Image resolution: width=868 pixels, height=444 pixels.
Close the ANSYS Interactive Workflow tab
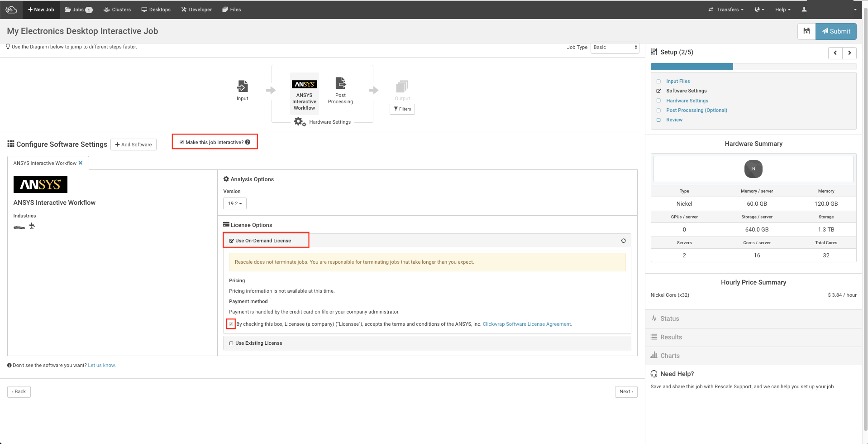click(81, 163)
